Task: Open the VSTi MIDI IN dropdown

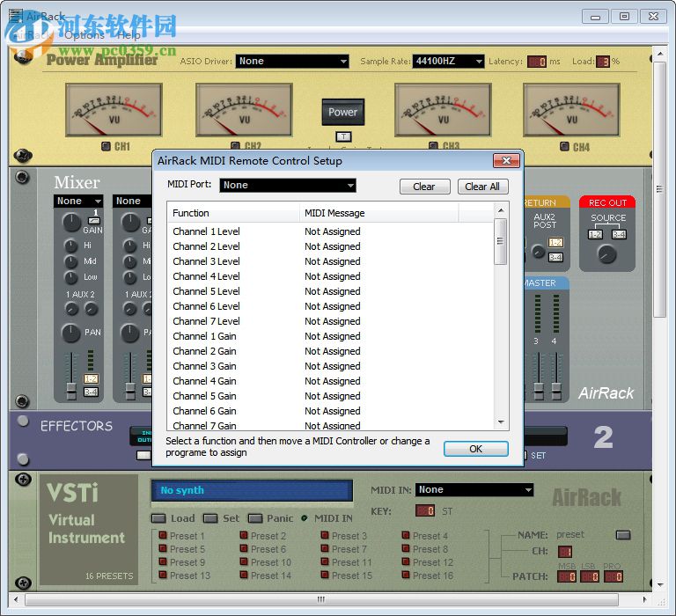Action: (474, 489)
